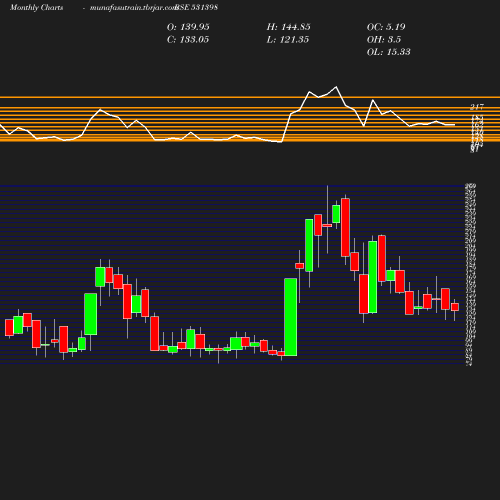Click the "217" axis label

(477, 107)
